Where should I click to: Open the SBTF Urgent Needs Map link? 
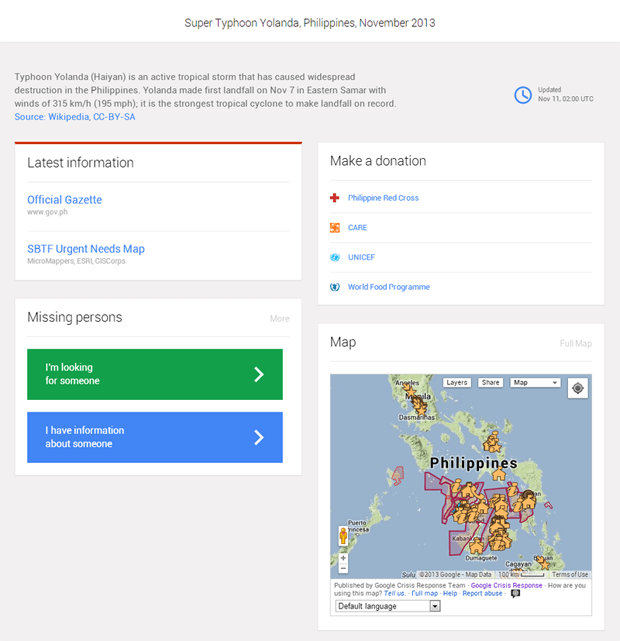click(86, 249)
